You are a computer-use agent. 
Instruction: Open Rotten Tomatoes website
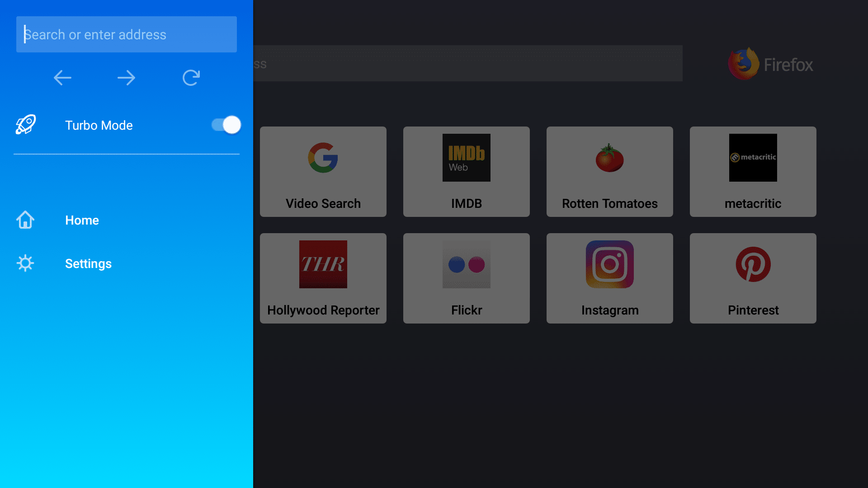(x=610, y=171)
